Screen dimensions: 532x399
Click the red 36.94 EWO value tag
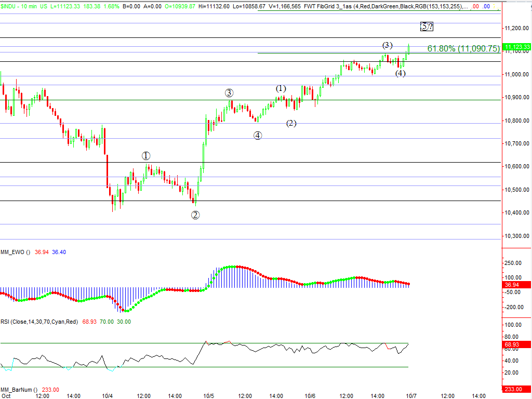coord(512,285)
